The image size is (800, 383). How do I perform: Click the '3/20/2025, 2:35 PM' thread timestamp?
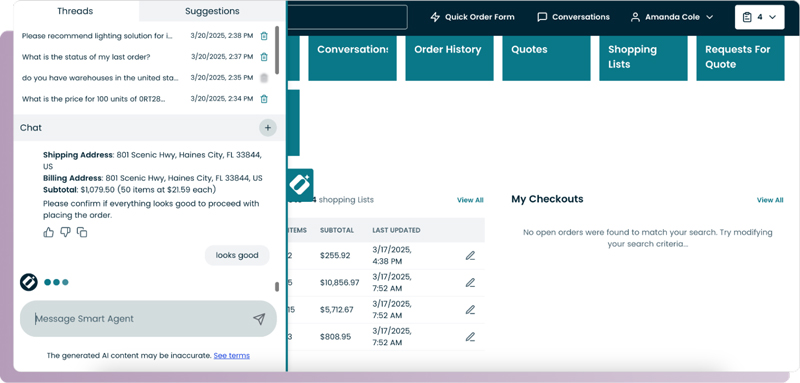[x=222, y=78]
